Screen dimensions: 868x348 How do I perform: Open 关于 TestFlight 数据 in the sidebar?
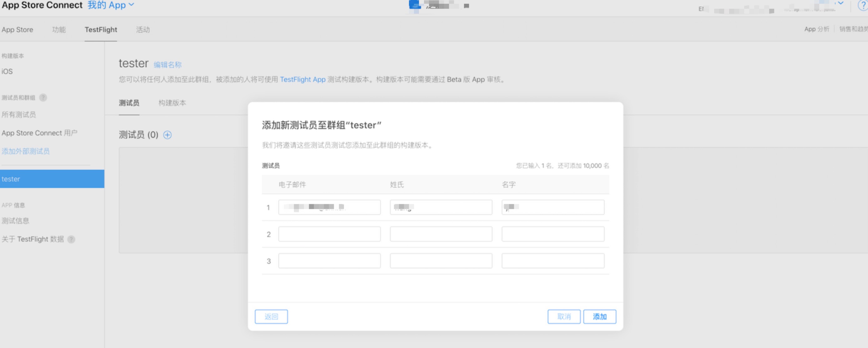[x=33, y=239]
